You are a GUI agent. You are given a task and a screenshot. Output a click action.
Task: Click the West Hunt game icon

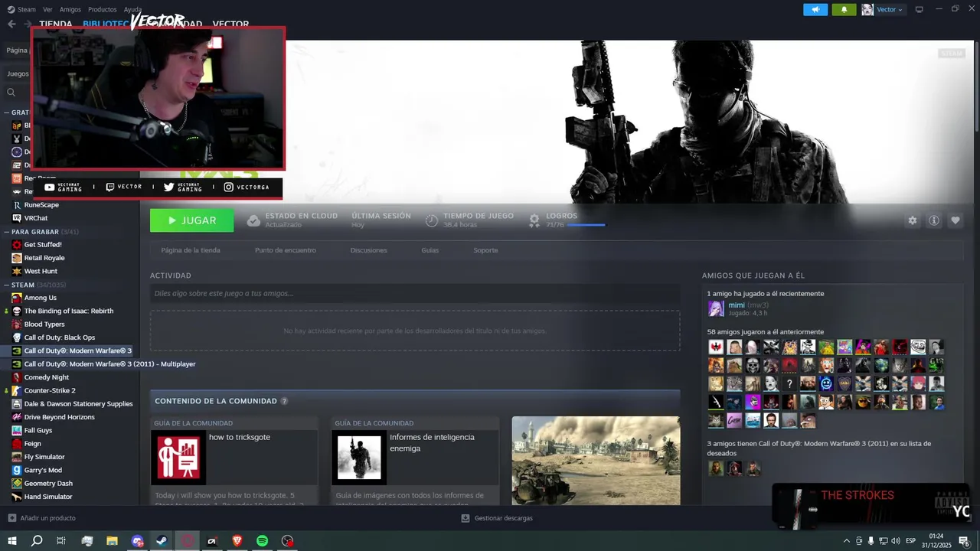[x=17, y=271]
